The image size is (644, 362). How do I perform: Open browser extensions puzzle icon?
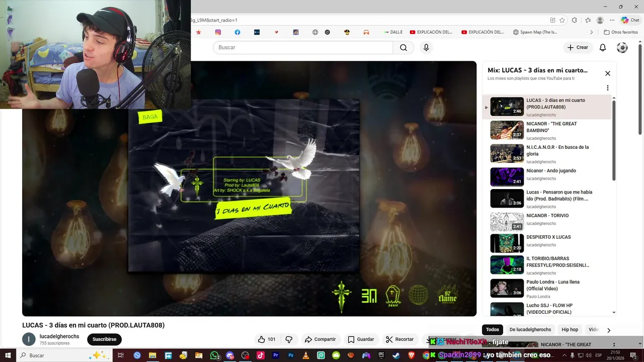click(x=575, y=20)
